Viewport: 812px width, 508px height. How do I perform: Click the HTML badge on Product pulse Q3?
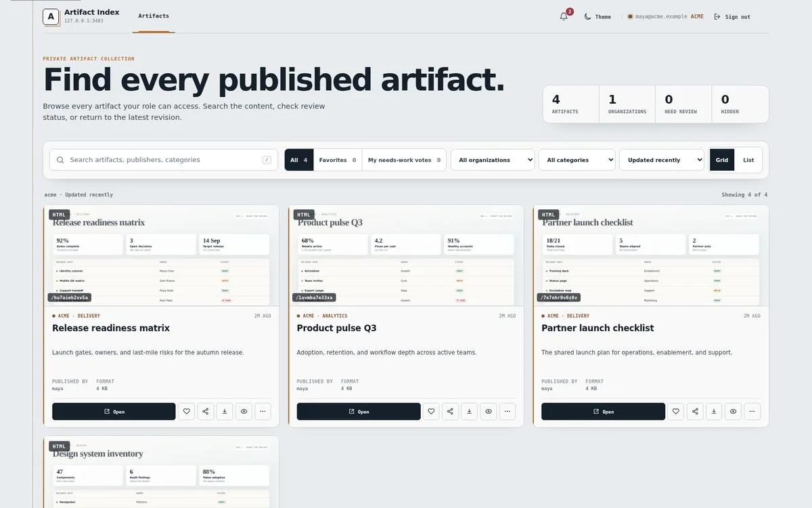pyautogui.click(x=304, y=215)
